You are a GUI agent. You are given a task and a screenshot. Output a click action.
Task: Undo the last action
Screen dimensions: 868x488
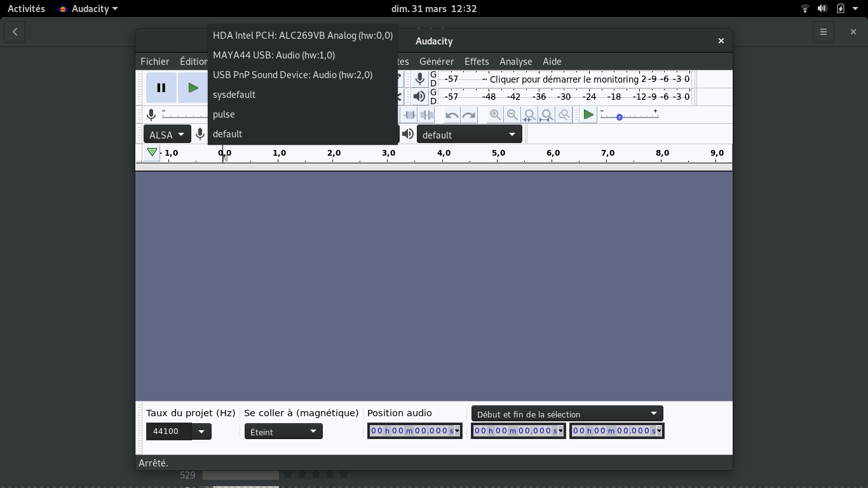(452, 115)
